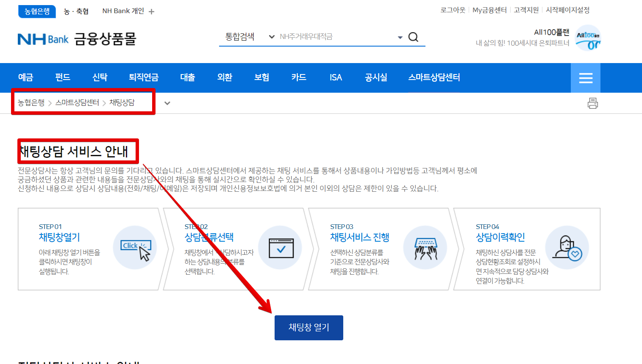Open the 고객지원 link
Image resolution: width=642 pixels, height=364 pixels.
click(526, 10)
